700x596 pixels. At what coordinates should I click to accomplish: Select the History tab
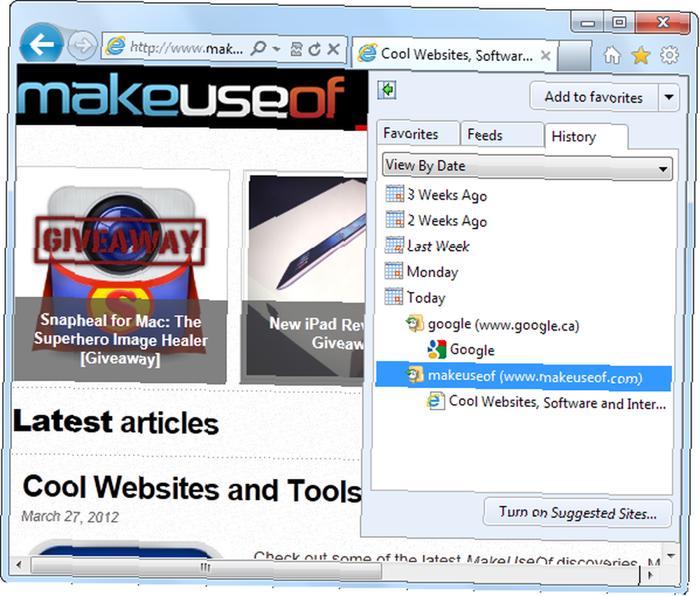click(586, 137)
